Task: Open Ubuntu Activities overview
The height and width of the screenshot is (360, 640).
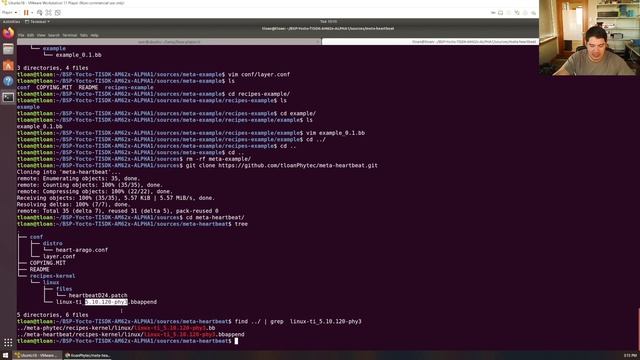Action: (11, 22)
